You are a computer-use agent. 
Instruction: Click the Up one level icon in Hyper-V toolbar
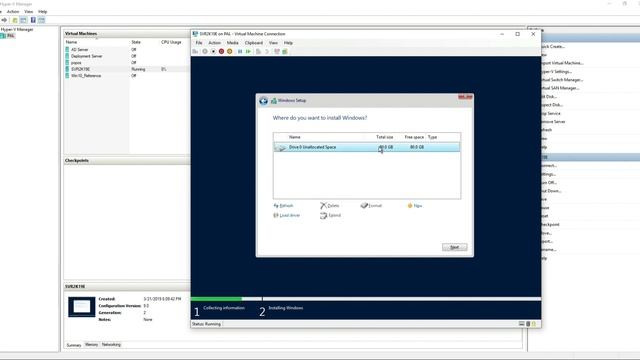(15, 20)
